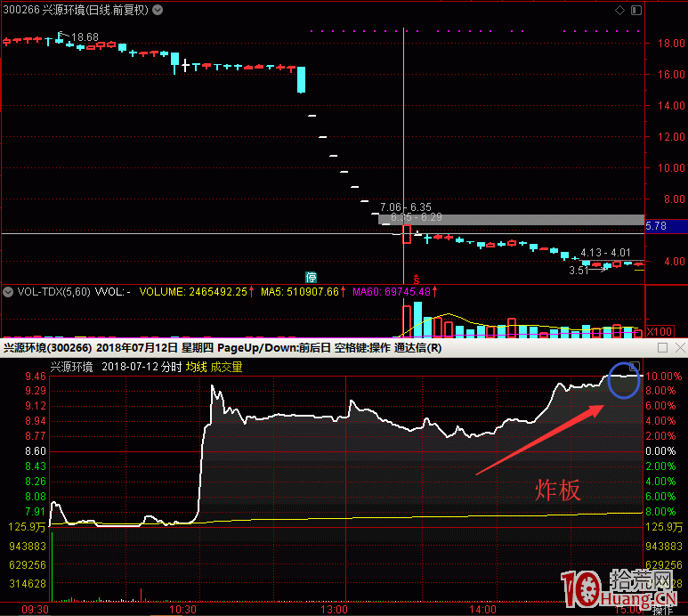
Task: Click the MA5: 510907.66 readout
Action: point(300,292)
